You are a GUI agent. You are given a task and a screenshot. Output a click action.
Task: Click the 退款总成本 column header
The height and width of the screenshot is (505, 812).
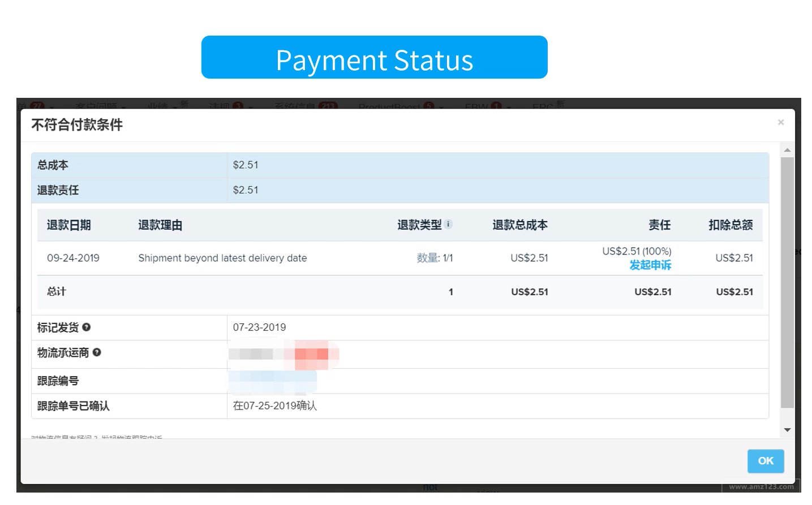[520, 225]
